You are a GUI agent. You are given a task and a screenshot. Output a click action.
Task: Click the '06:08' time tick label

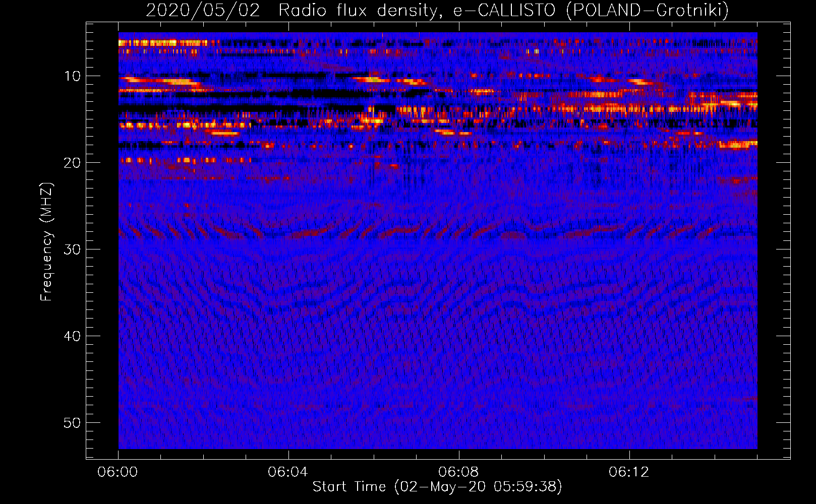458,472
